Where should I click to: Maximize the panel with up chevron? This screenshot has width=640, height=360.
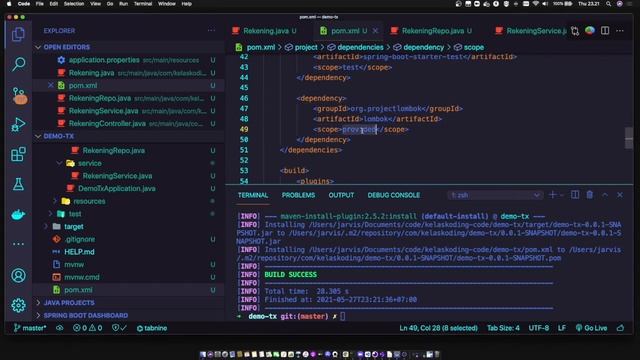coord(605,195)
